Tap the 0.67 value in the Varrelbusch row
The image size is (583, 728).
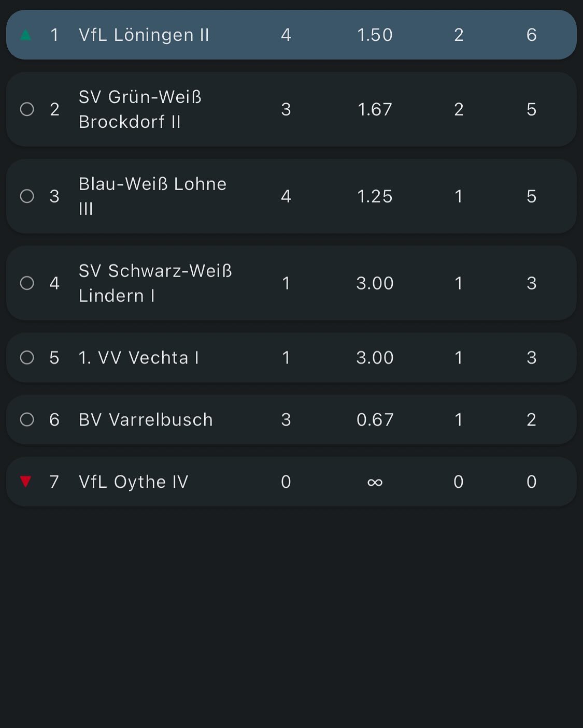click(375, 419)
